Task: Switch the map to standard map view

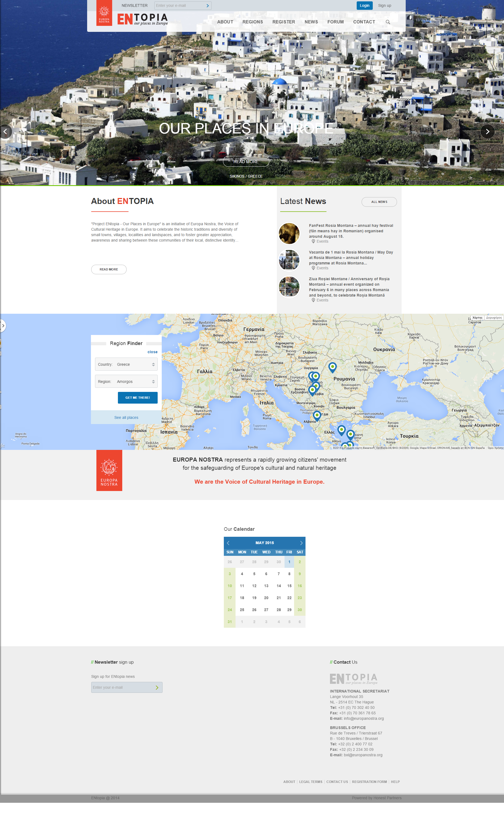Action: 477,318
